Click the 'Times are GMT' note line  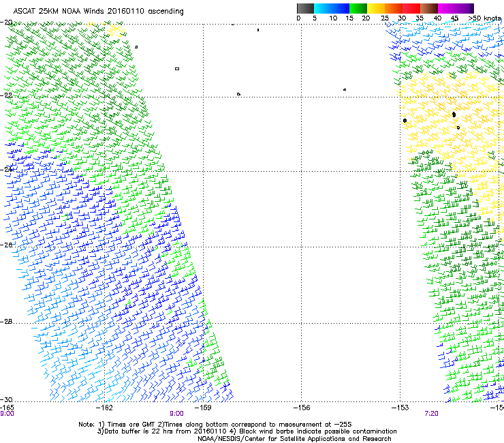coord(215,425)
